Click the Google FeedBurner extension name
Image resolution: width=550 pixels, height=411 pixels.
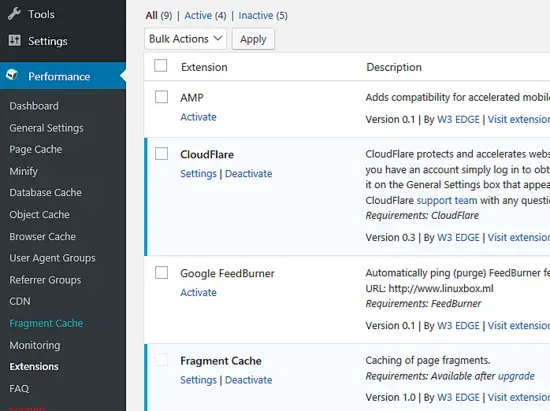227,274
